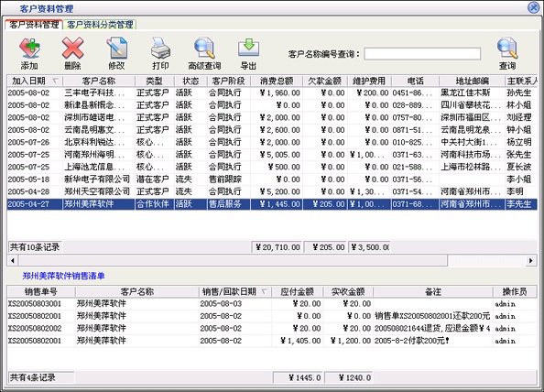Select customer row 深圳市雄诺电...

[272, 117]
